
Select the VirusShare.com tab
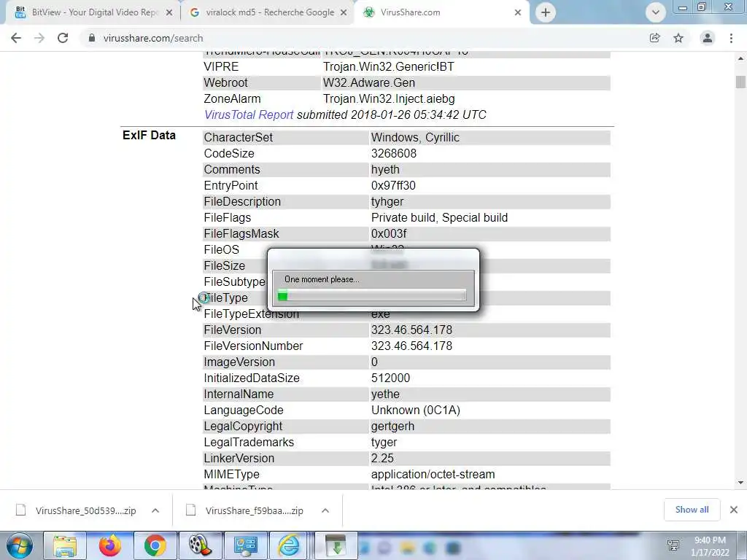click(441, 12)
